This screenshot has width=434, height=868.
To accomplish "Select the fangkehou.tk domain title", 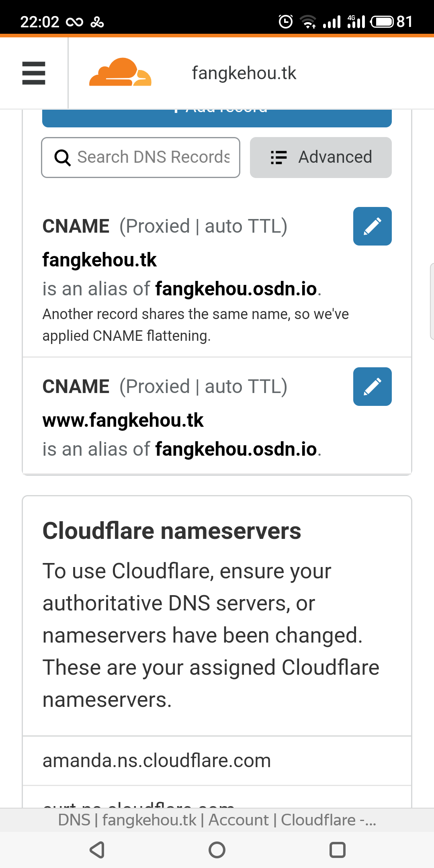I will [x=244, y=73].
